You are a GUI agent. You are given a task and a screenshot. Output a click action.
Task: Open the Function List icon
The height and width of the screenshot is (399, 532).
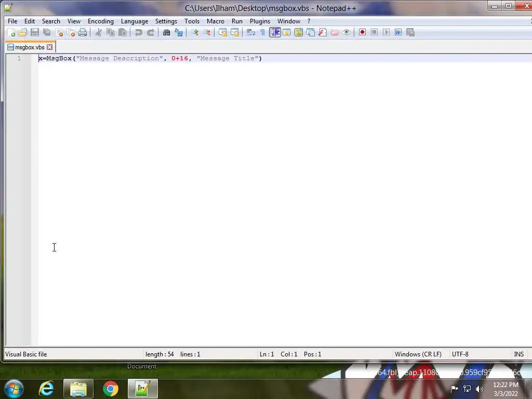[x=323, y=33]
